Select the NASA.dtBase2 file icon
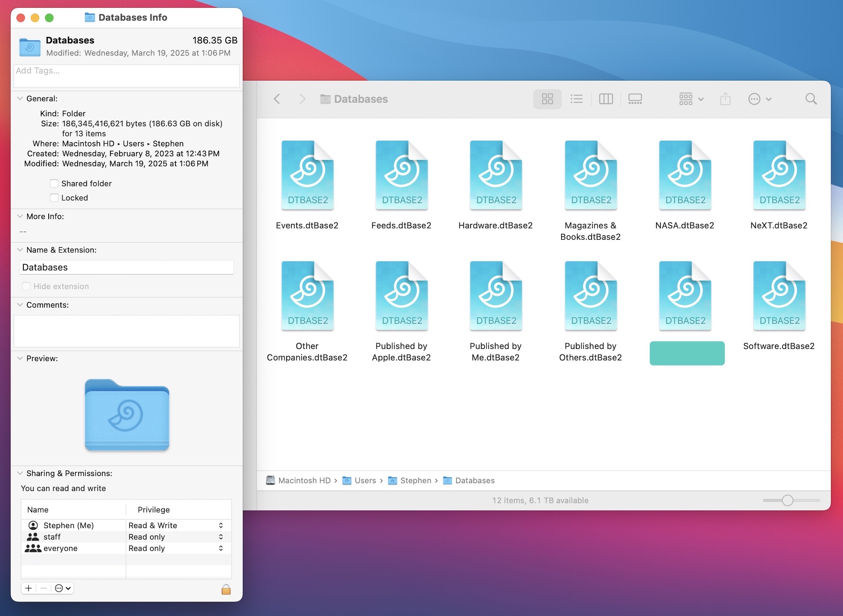 pyautogui.click(x=685, y=175)
